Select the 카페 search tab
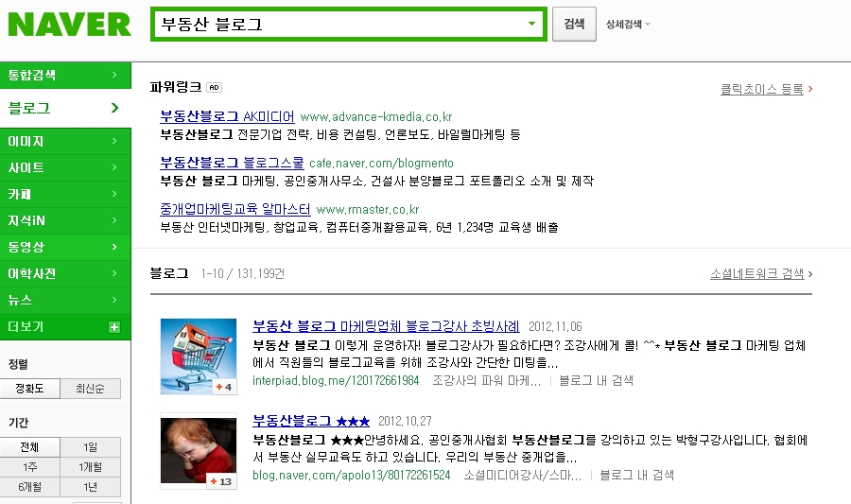Screen dimensions: 851x504 [65, 194]
